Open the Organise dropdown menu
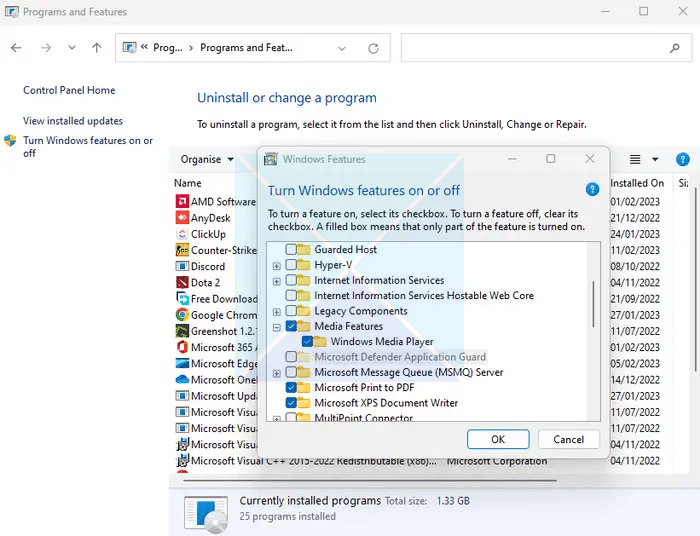Viewport: 700px width, 536px height. tap(207, 159)
